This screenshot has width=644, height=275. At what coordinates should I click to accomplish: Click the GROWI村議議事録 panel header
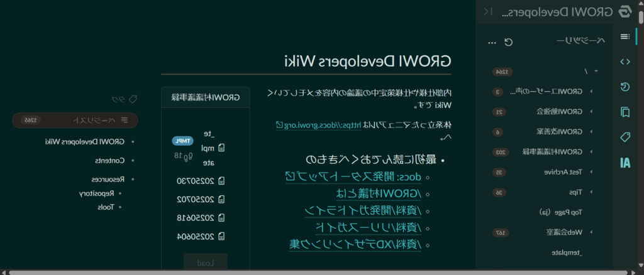coord(206,97)
